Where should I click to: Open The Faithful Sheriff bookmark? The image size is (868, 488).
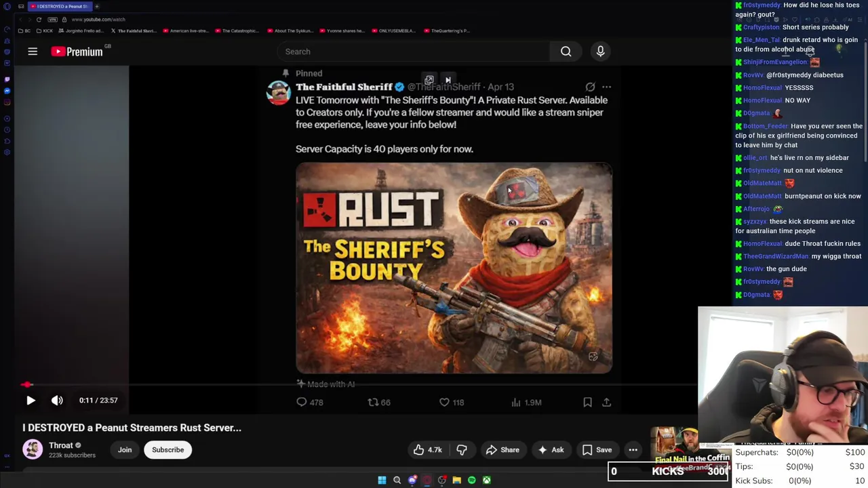point(134,30)
